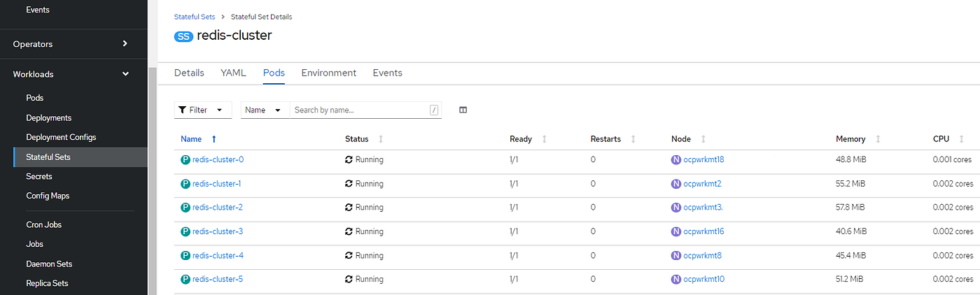980x295 pixels.
Task: Open the Events tab
Action: click(x=388, y=73)
